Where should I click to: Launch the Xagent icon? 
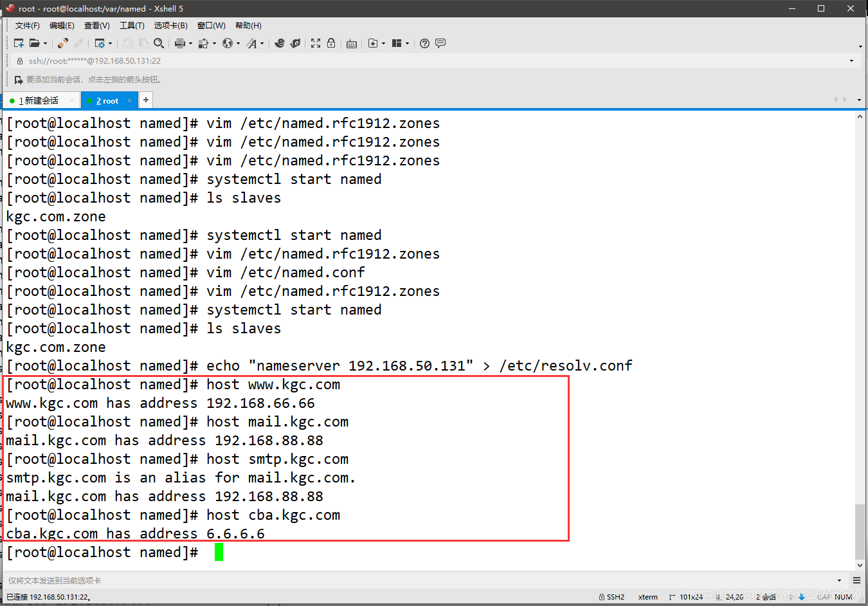pos(295,43)
